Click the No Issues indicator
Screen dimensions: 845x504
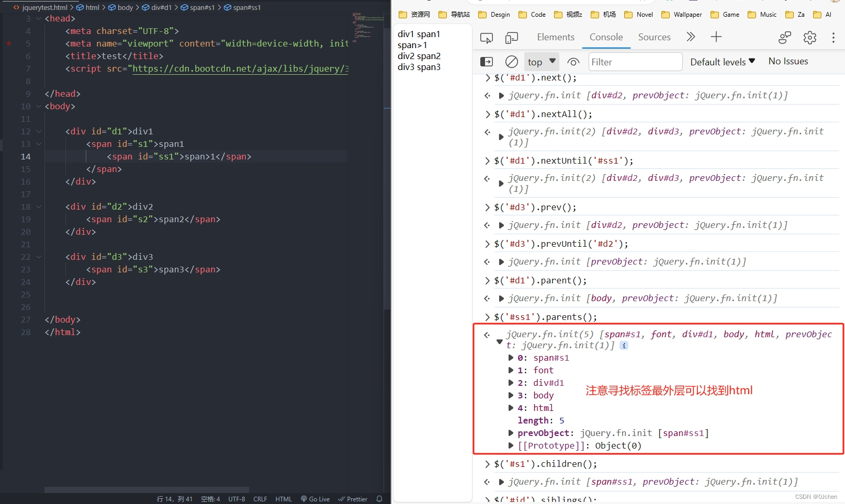788,61
